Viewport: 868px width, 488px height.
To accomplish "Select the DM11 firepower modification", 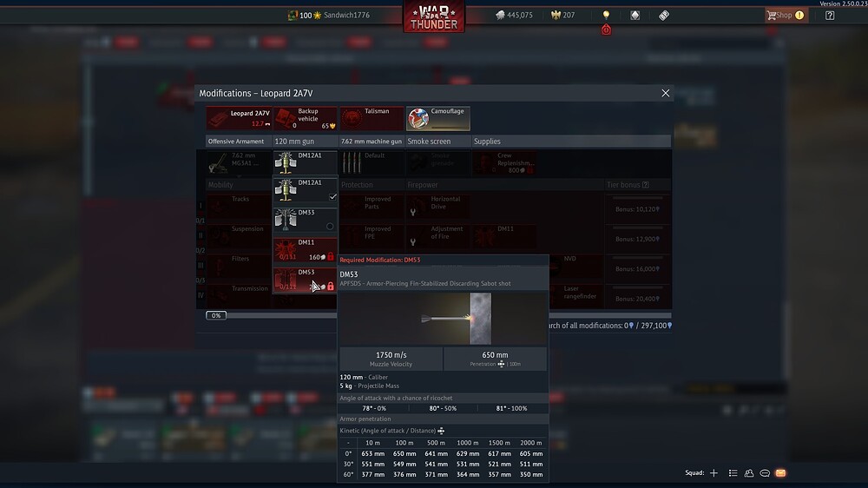I will (x=504, y=236).
